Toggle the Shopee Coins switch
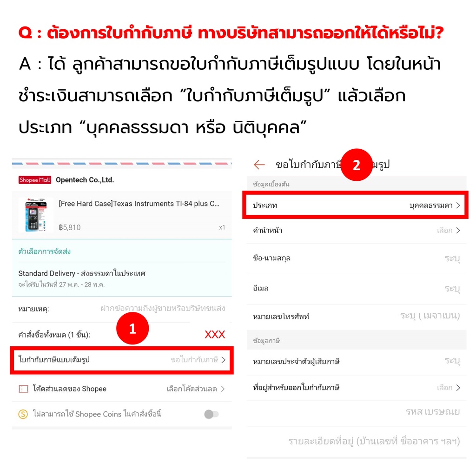The height and width of the screenshot is (476, 476). tap(212, 414)
